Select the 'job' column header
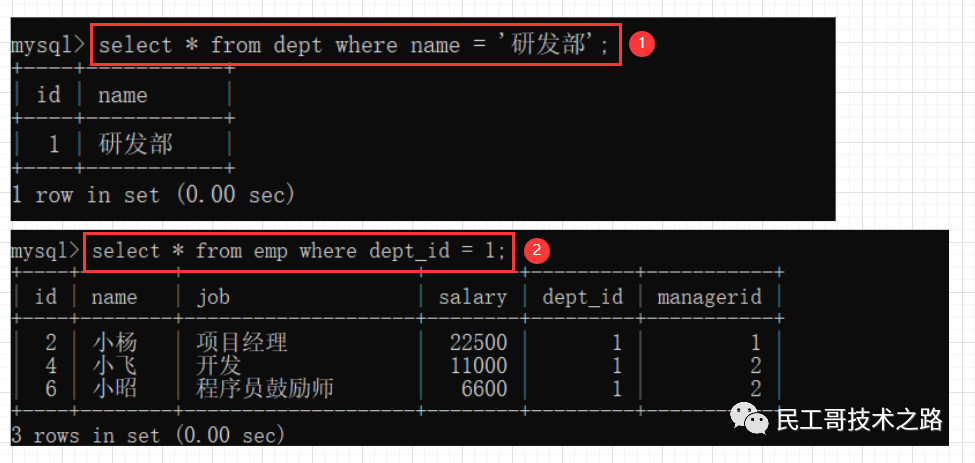Image resolution: width=975 pixels, height=463 pixels. 213,297
